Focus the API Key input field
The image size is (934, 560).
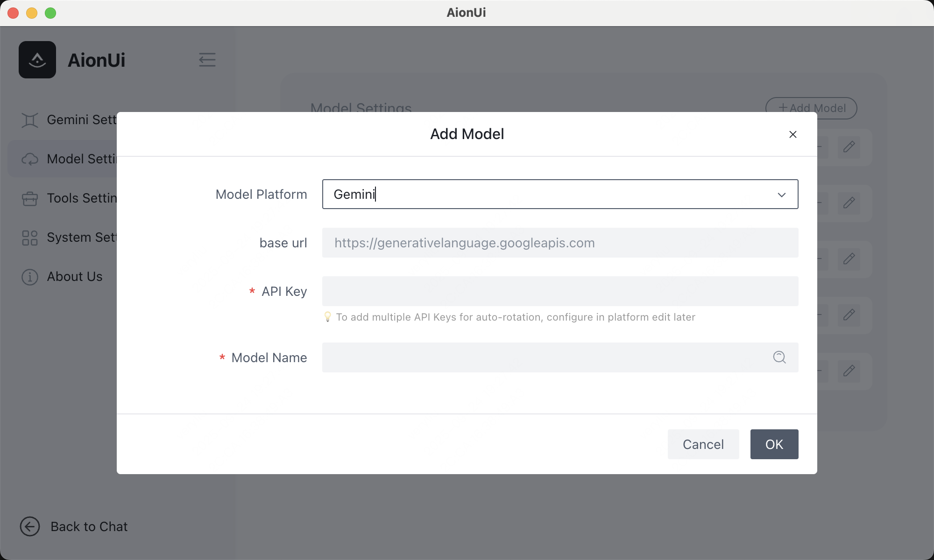[x=560, y=291]
